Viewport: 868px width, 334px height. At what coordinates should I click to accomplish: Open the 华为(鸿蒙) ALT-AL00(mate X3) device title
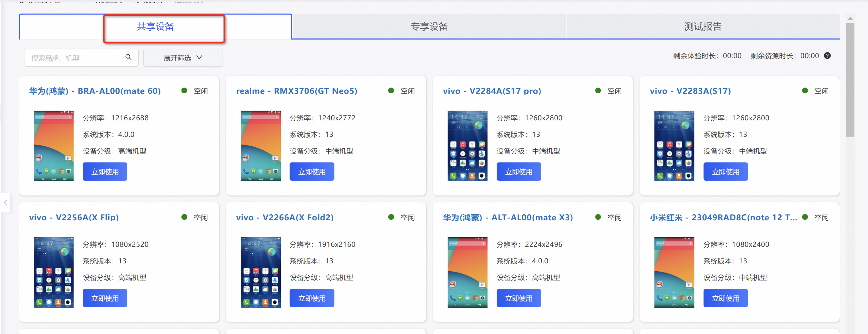click(508, 217)
